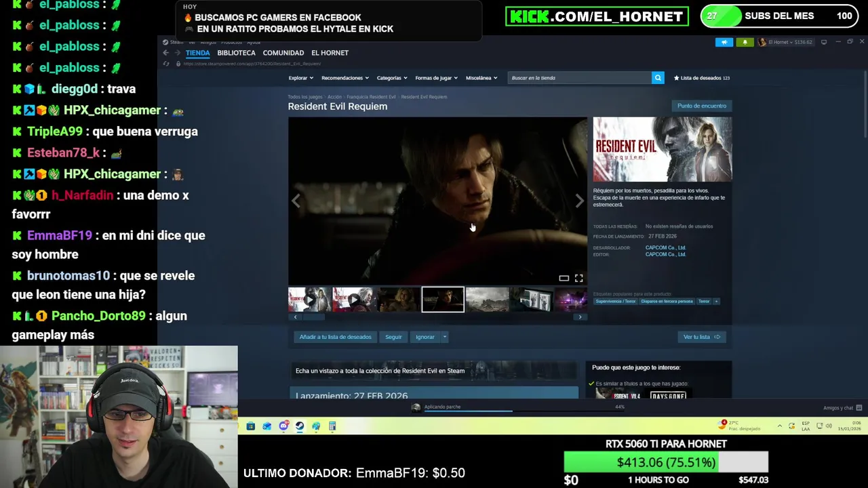Go forward with Steam's forward arrow

[177, 53]
